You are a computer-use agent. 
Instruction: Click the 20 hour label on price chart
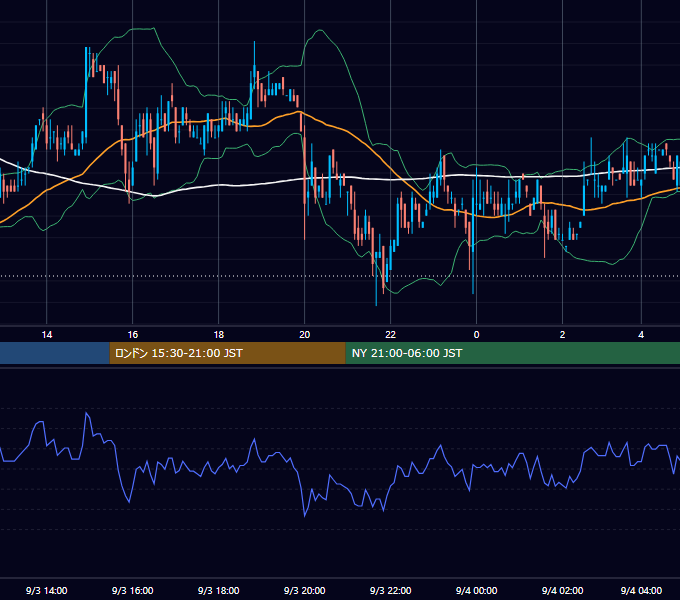(304, 335)
